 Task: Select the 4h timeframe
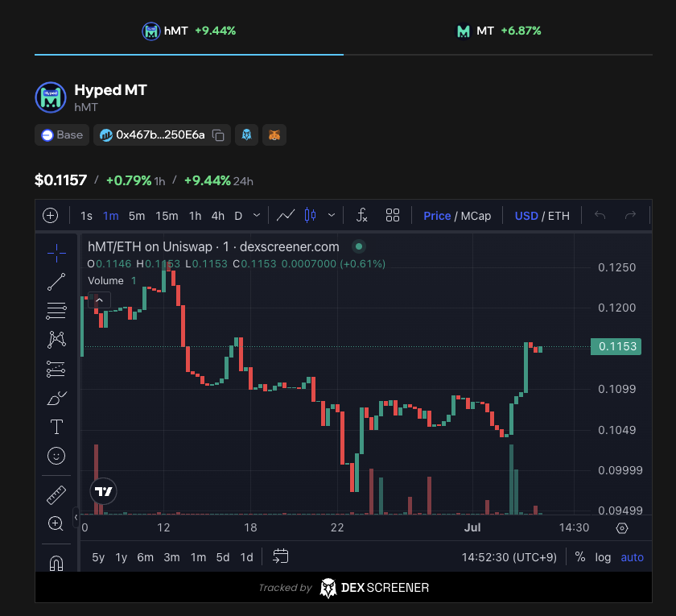[218, 216]
